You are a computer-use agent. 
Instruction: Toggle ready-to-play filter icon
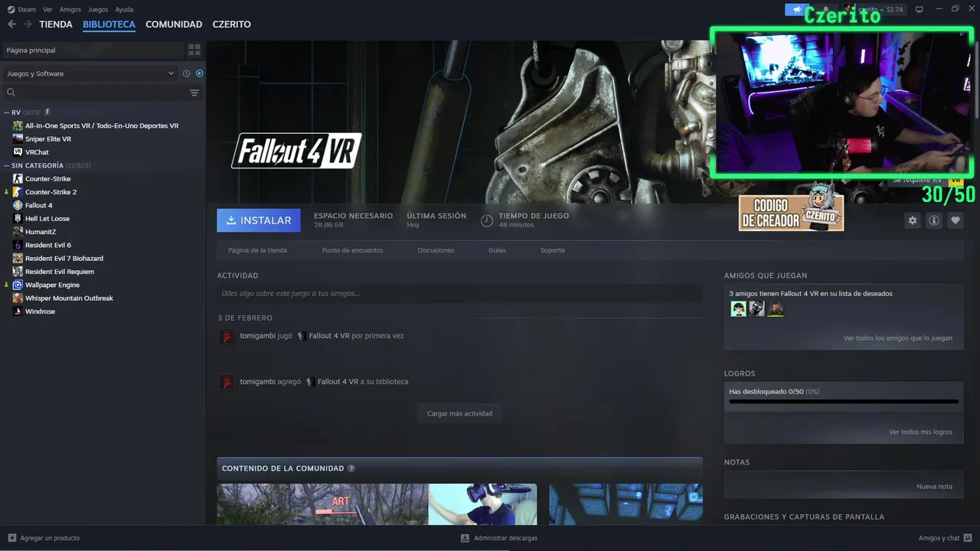click(199, 73)
